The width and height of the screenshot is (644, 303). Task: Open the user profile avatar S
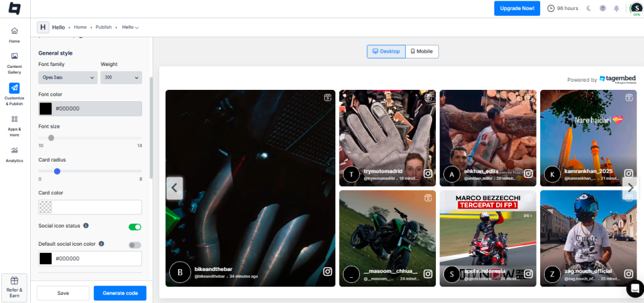coord(636,9)
